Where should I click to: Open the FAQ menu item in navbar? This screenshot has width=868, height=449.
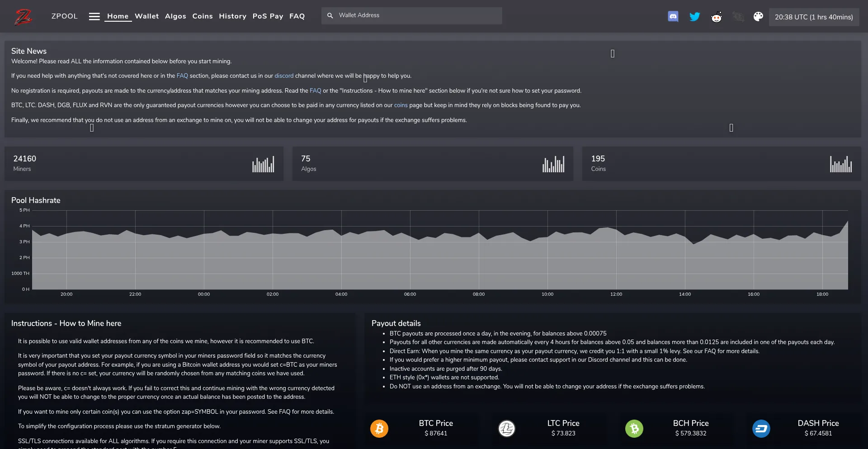[x=297, y=16]
